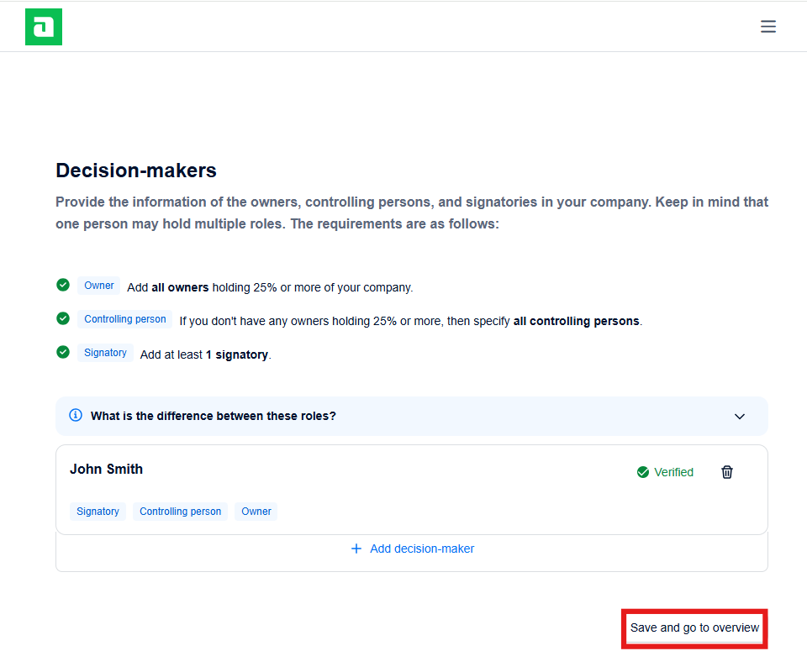The width and height of the screenshot is (807, 672).
Task: Expand 'What is the difference between these roles?'
Action: pyautogui.click(x=412, y=416)
